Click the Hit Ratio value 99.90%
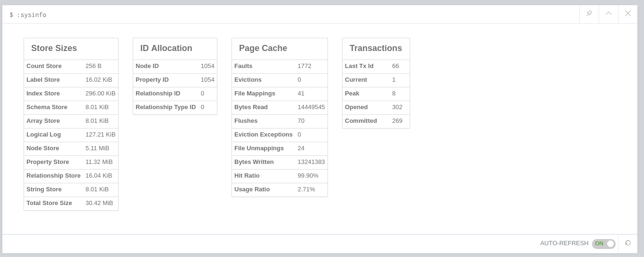 308,176
